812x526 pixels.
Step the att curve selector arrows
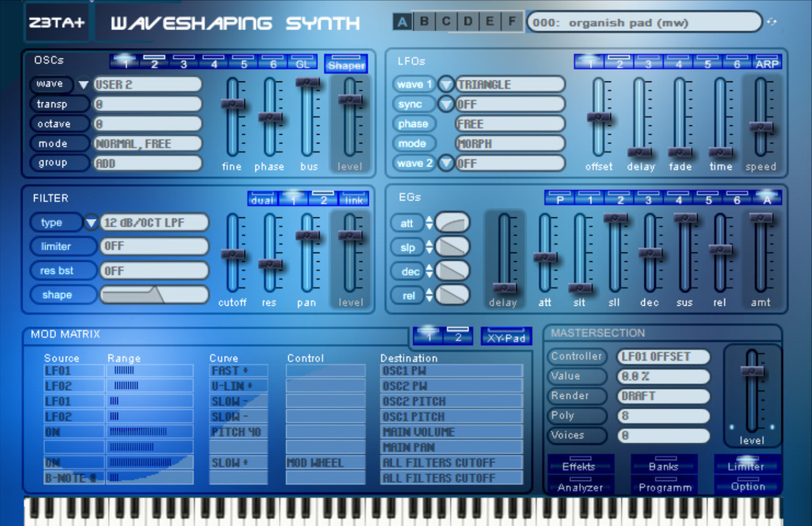(429, 223)
